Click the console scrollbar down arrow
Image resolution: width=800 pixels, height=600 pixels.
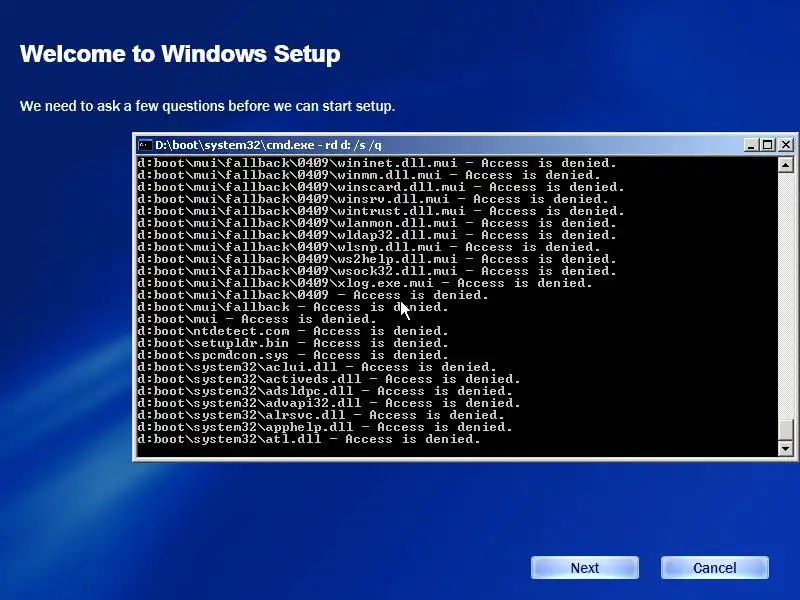785,448
